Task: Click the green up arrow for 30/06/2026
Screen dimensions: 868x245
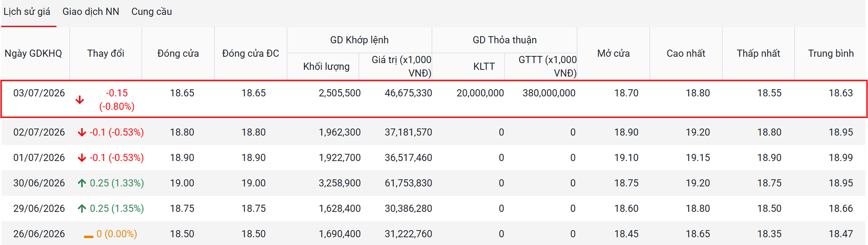Action: tap(82, 183)
